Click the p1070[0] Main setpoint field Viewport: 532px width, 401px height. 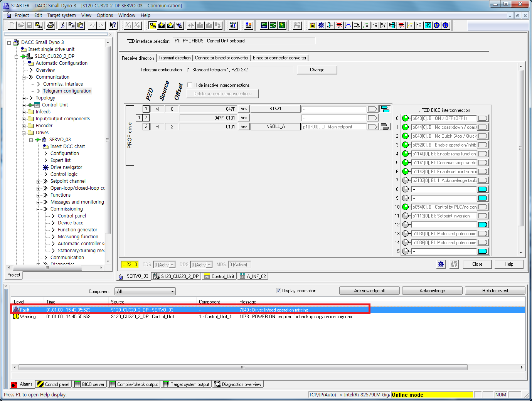(x=334, y=127)
